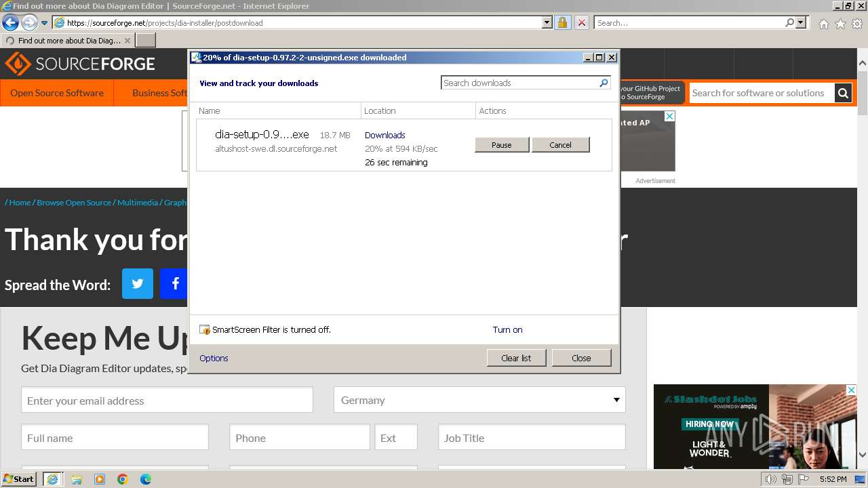Expand the address bar autocomplete dropdown
This screenshot has width=868, height=488.
click(547, 22)
